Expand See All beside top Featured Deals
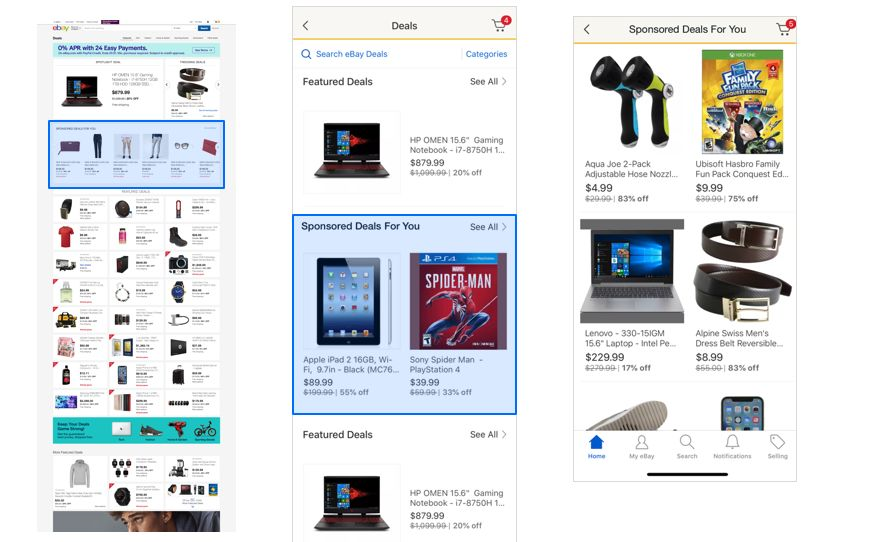Screen dimensions: 883x542 tap(488, 82)
